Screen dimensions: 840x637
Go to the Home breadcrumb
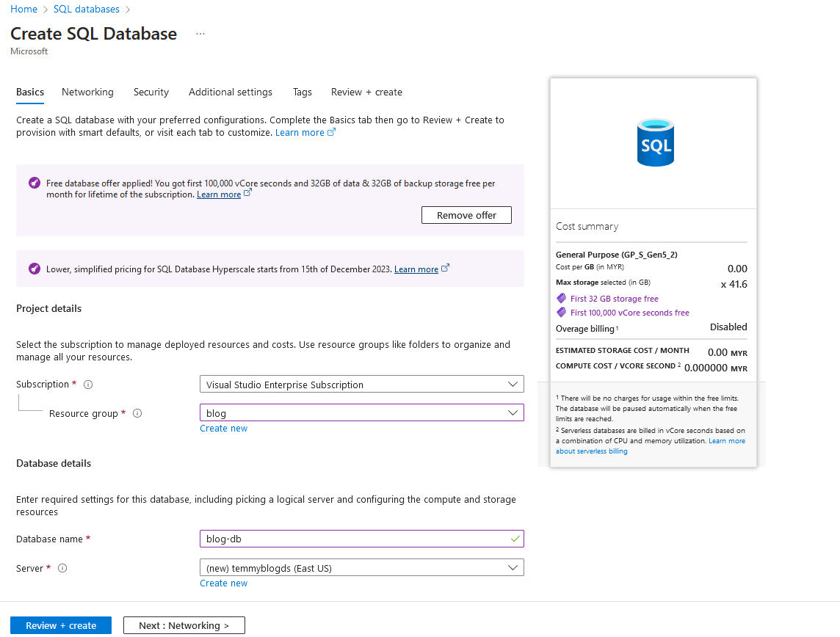pos(24,9)
